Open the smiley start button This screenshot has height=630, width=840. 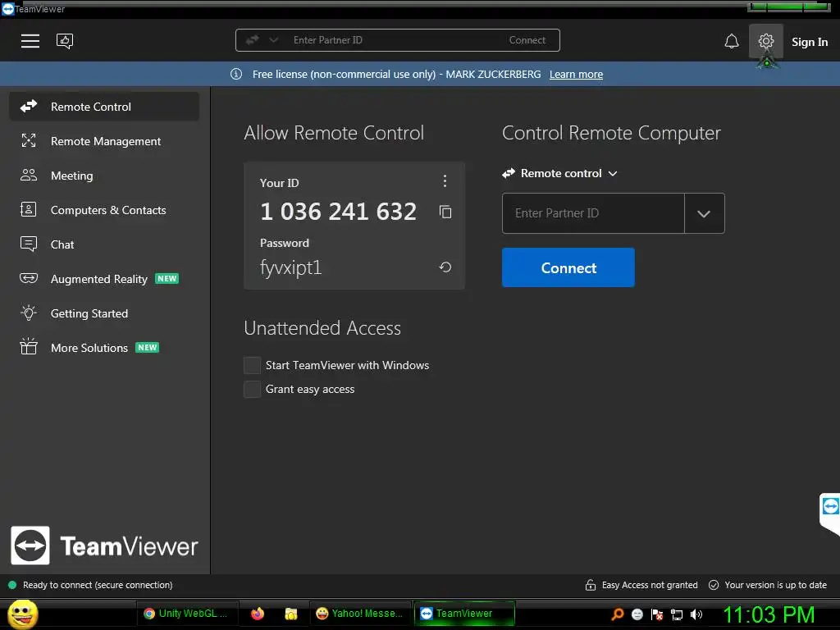click(x=22, y=614)
